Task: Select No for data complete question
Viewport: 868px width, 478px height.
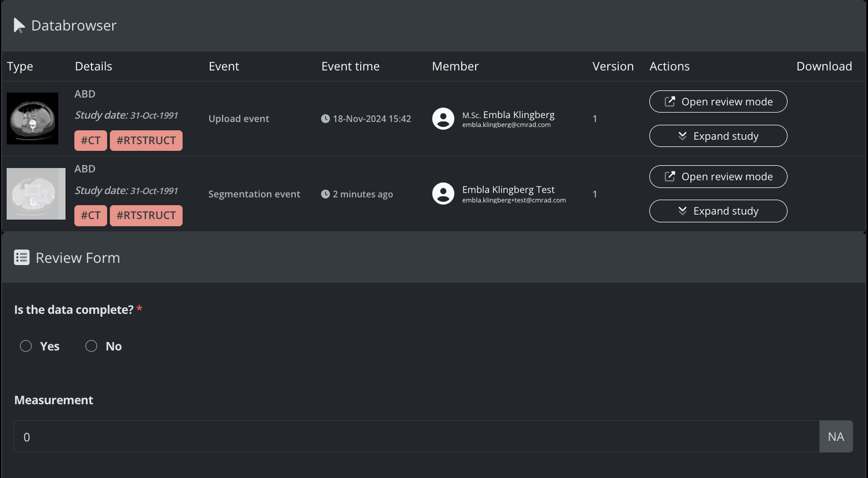Action: (92, 346)
